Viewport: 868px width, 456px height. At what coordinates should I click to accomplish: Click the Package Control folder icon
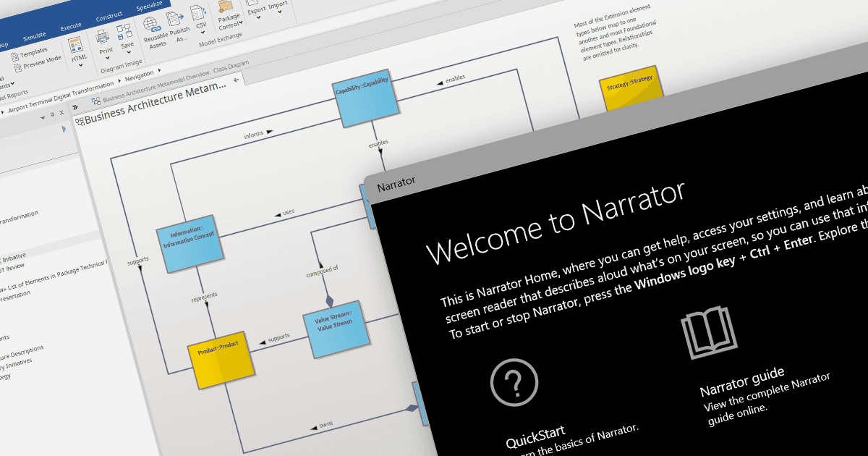[x=225, y=4]
